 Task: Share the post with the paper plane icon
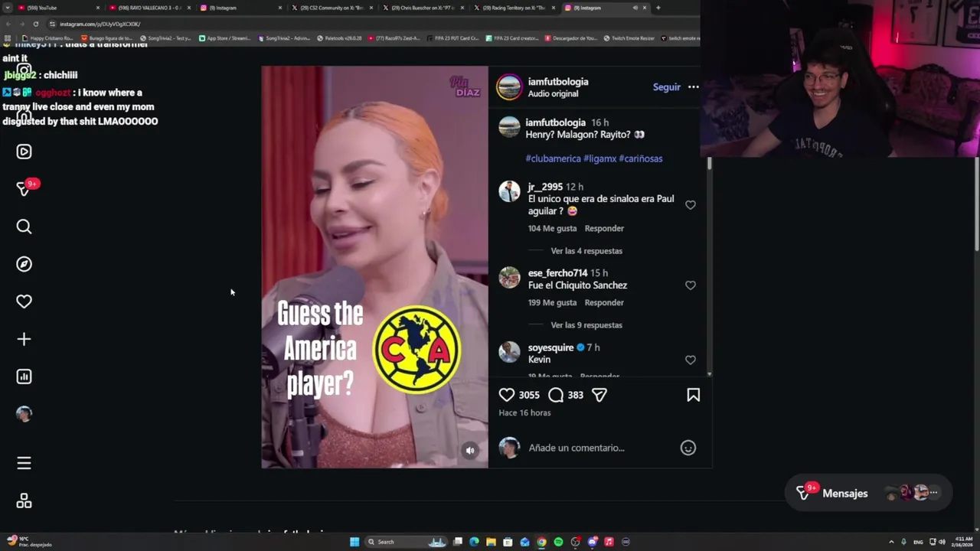point(599,395)
